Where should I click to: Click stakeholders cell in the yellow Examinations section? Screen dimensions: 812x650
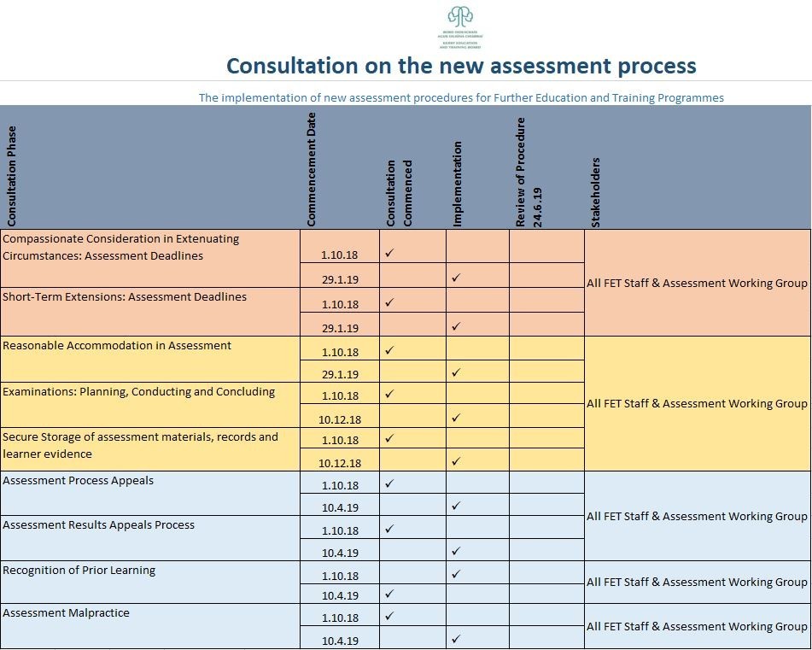point(698,403)
